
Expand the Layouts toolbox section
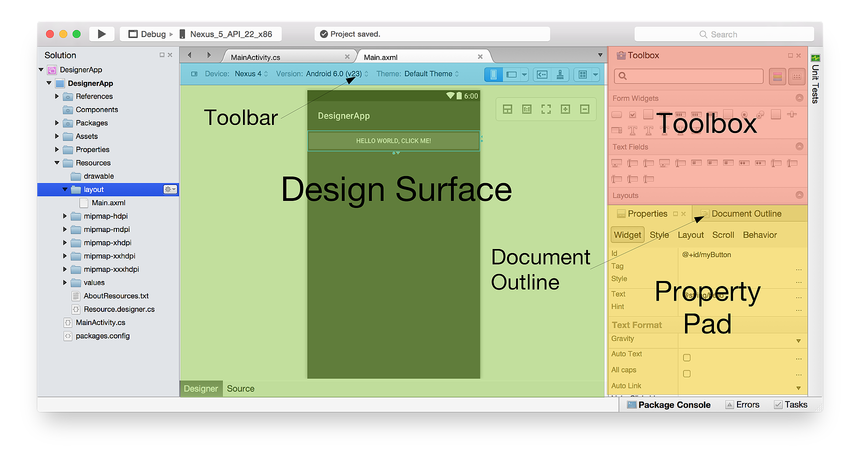(799, 195)
